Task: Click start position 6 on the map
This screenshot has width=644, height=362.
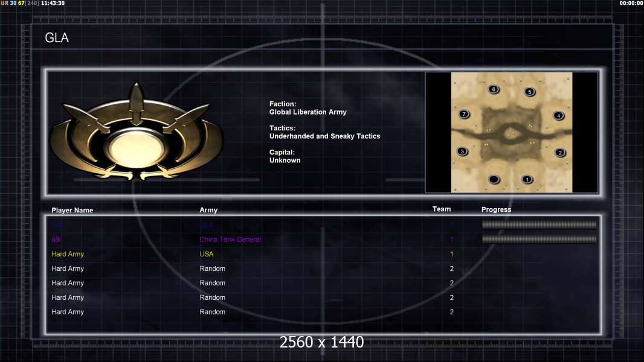Action: tap(494, 89)
